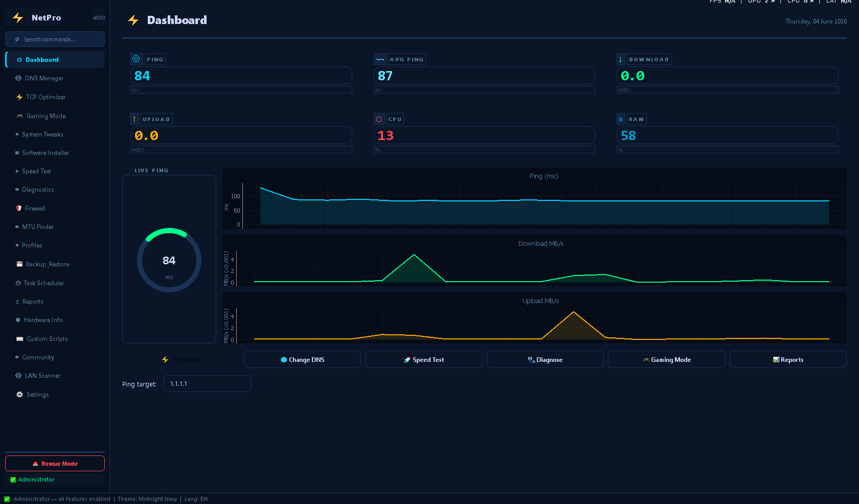Click the gamepad icon in the sidebar's Gaming Mode entry

tap(19, 116)
